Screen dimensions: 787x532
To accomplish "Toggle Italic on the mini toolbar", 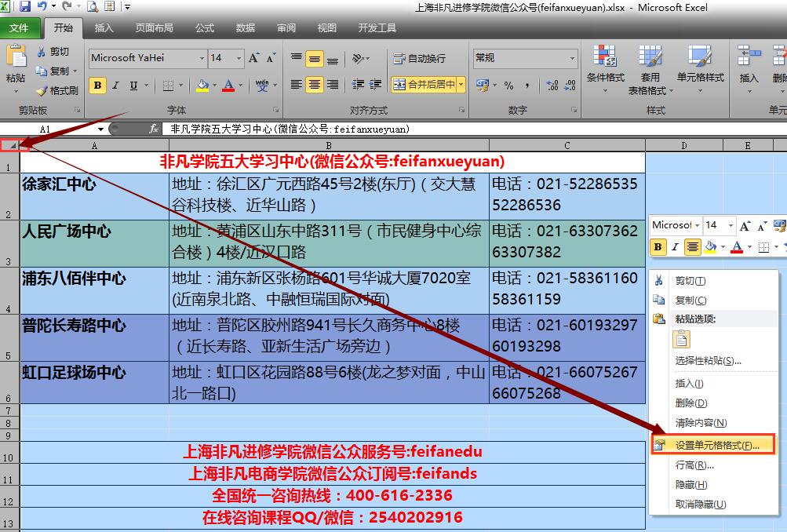I will coord(675,247).
